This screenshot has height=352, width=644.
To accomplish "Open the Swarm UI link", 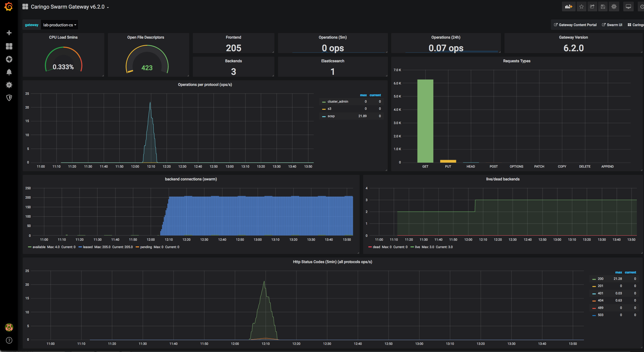I will pyautogui.click(x=612, y=25).
